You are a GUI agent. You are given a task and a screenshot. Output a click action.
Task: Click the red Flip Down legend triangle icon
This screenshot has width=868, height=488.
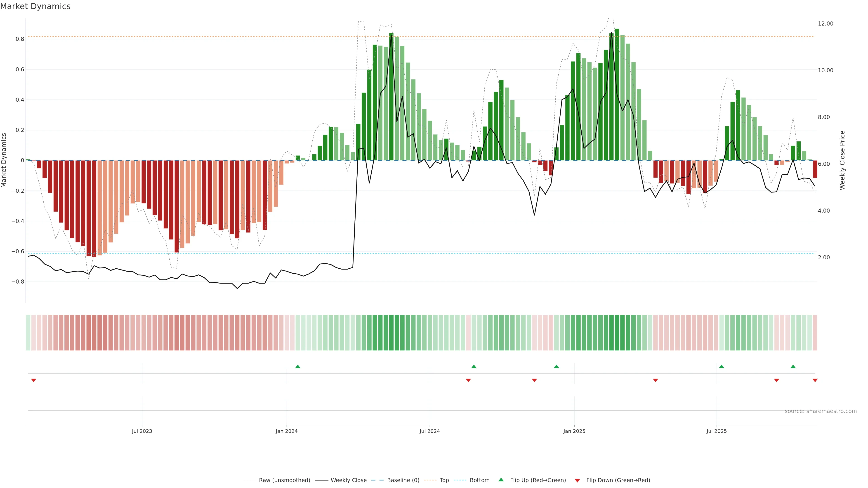pyautogui.click(x=577, y=480)
